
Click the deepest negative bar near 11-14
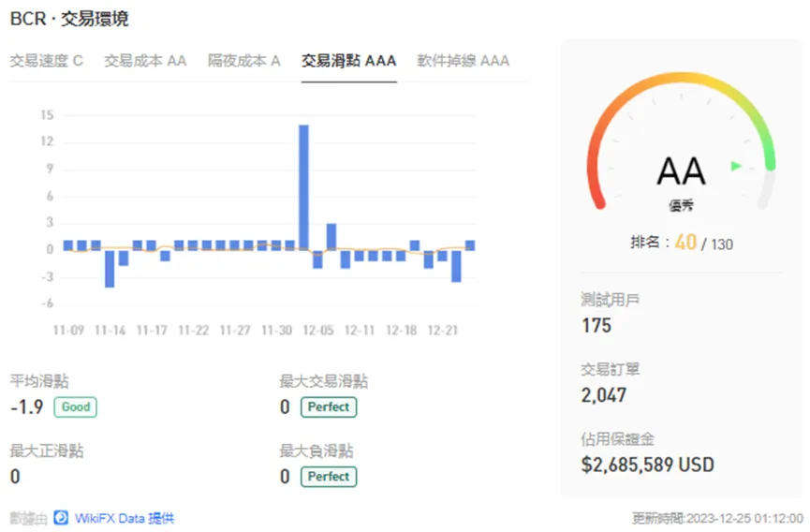coord(110,268)
